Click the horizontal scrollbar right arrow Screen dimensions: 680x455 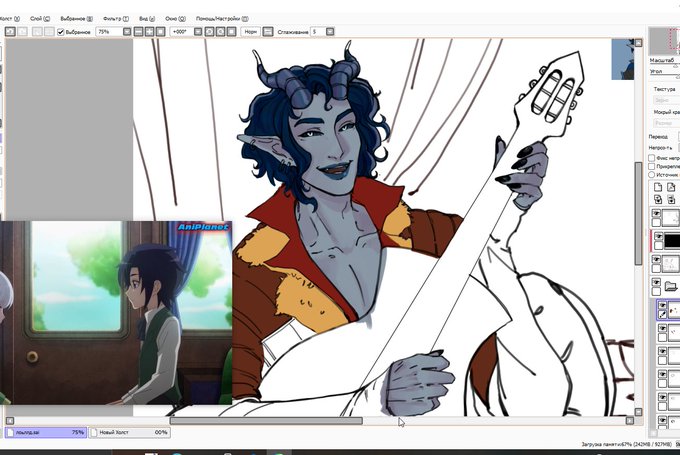pos(630,421)
